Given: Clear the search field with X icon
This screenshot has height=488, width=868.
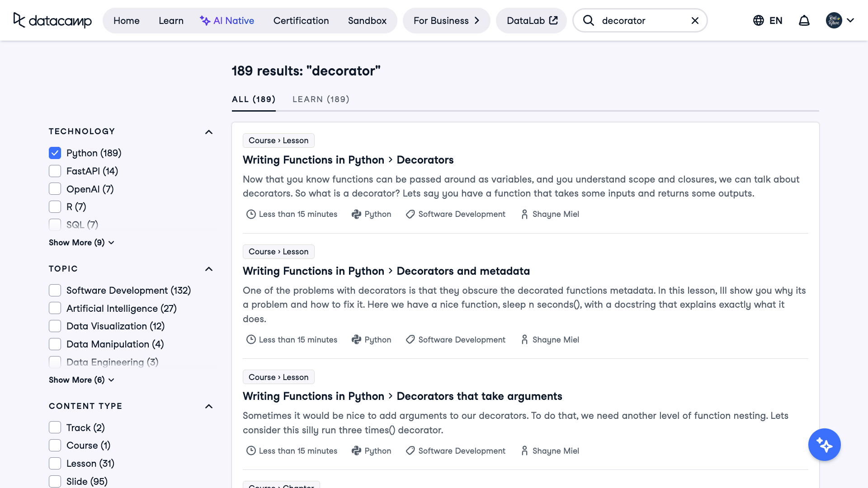Looking at the screenshot, I should click(695, 20).
